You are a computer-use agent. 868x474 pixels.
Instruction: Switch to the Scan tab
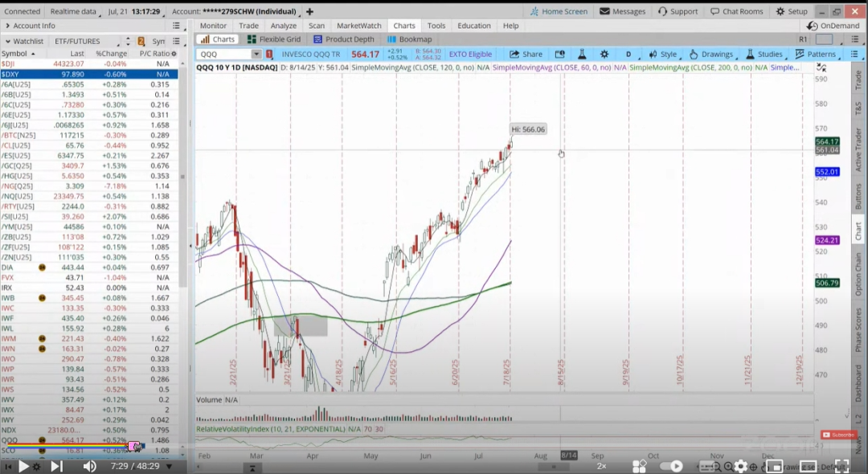click(317, 26)
